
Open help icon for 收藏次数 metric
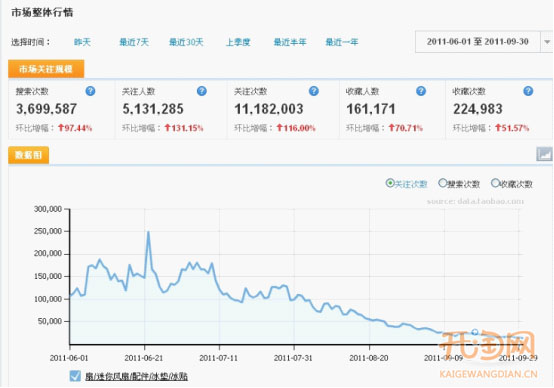[x=528, y=91]
